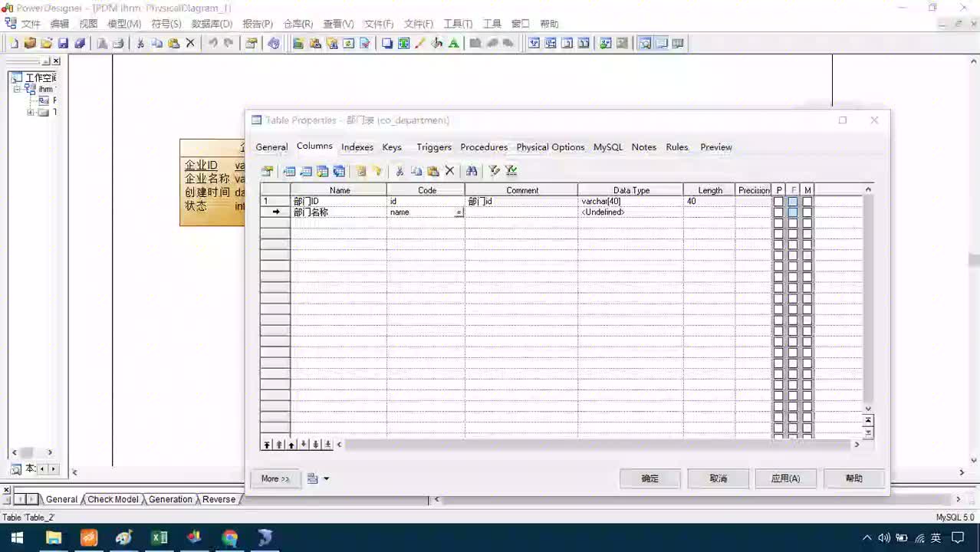Click the Delete X icon in main toolbar
The height and width of the screenshot is (552, 980).
click(x=191, y=44)
